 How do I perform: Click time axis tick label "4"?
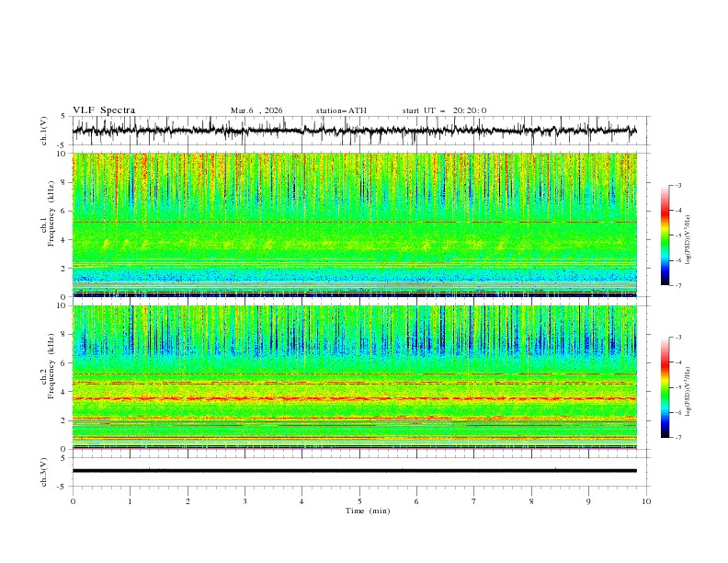click(302, 501)
